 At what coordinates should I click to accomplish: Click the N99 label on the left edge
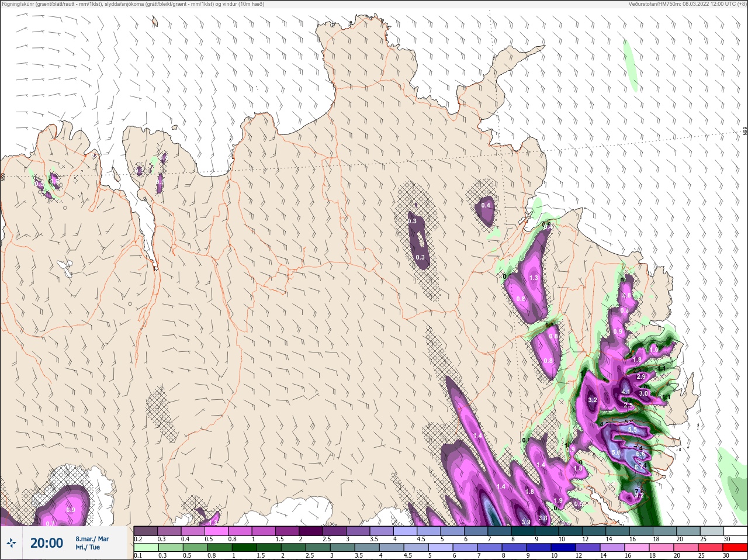tap(3, 176)
